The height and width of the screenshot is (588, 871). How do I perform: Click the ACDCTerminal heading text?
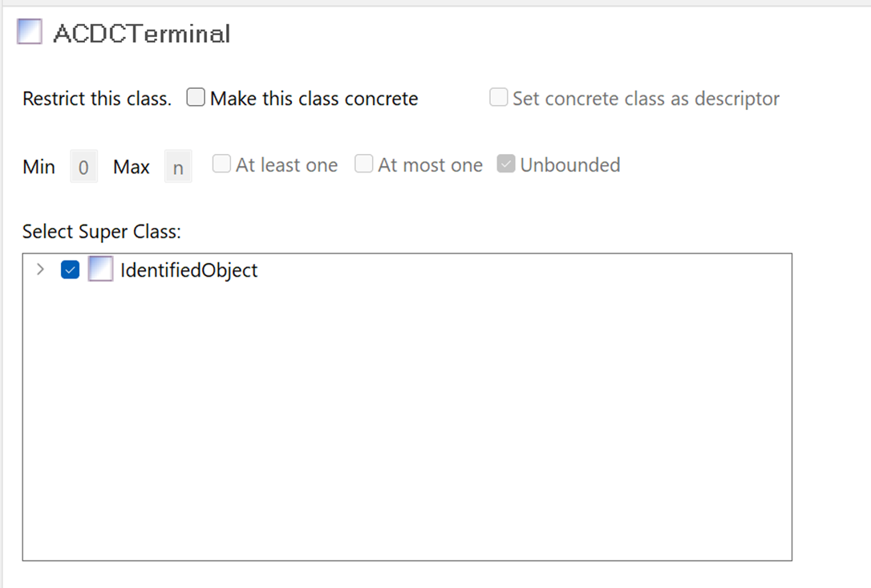click(x=142, y=34)
